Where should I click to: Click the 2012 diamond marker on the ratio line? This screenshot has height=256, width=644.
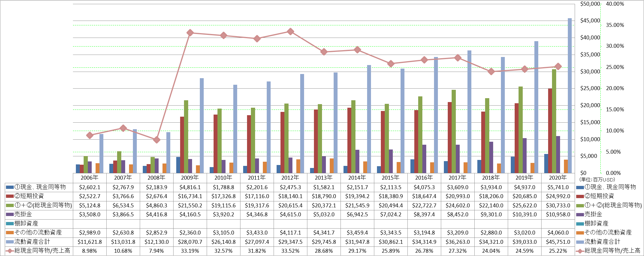click(290, 32)
